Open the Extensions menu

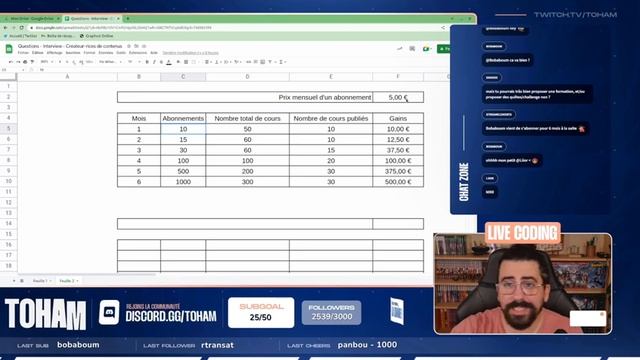tap(138, 53)
